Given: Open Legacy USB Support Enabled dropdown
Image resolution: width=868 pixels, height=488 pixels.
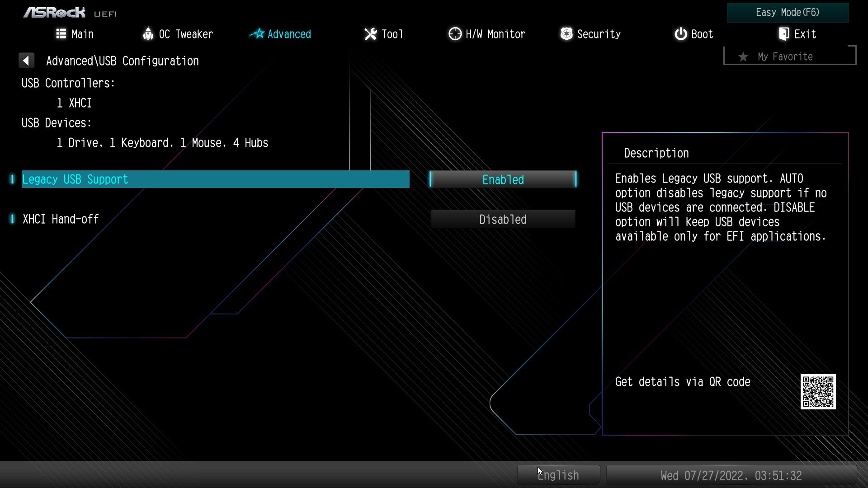Looking at the screenshot, I should [503, 179].
